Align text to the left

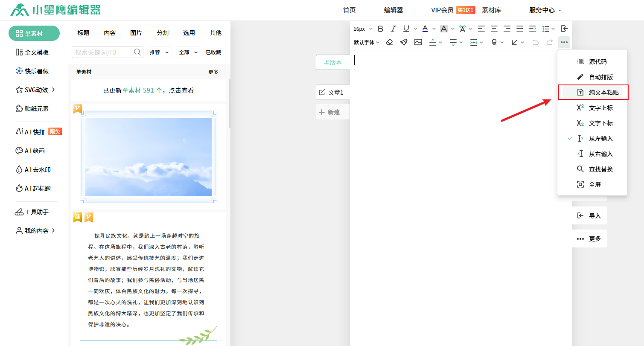click(481, 29)
